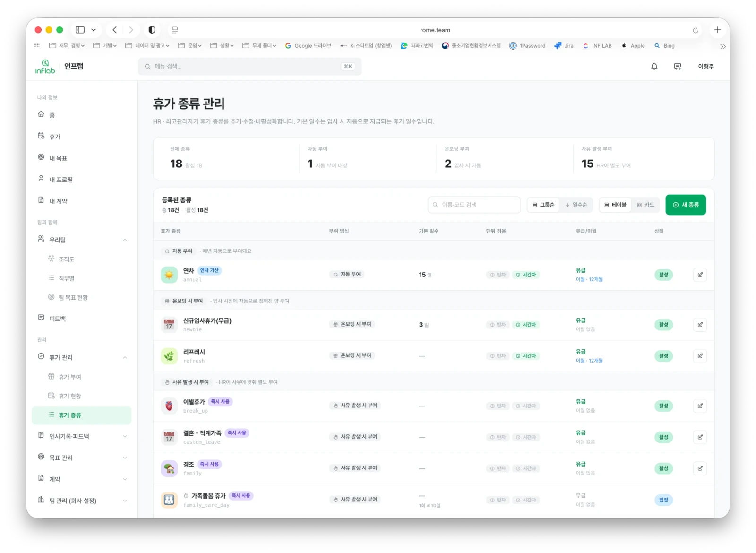756x553 pixels.
Task: Open the notifications bell
Action: click(654, 67)
